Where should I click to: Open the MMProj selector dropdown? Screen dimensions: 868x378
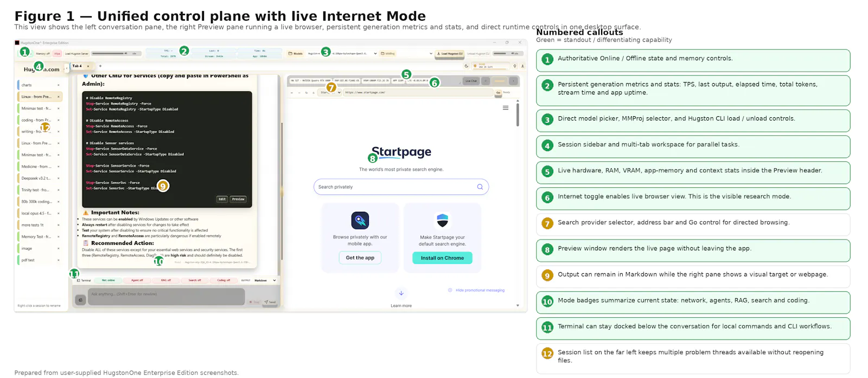[415, 53]
